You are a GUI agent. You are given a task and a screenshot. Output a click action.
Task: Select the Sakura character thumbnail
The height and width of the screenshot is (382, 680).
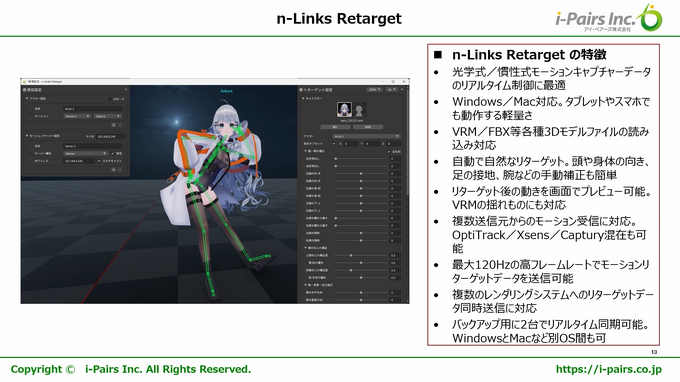click(344, 109)
